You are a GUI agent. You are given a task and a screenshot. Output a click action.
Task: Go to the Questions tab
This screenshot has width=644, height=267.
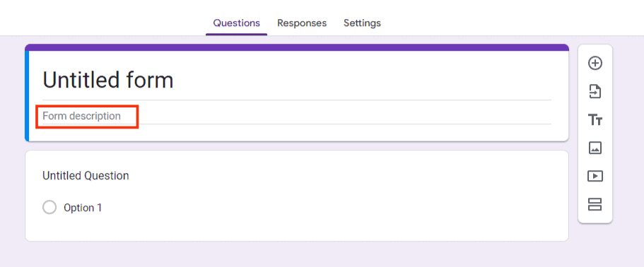(x=237, y=23)
